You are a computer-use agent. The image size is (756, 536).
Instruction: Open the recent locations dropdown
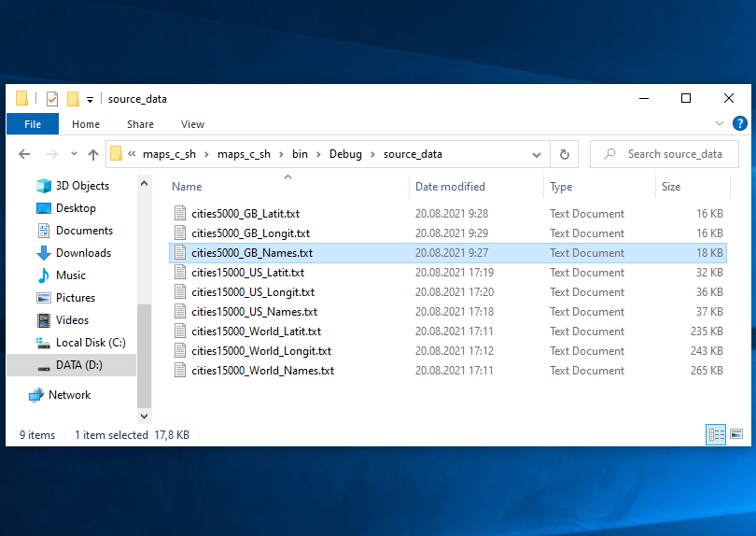point(74,154)
